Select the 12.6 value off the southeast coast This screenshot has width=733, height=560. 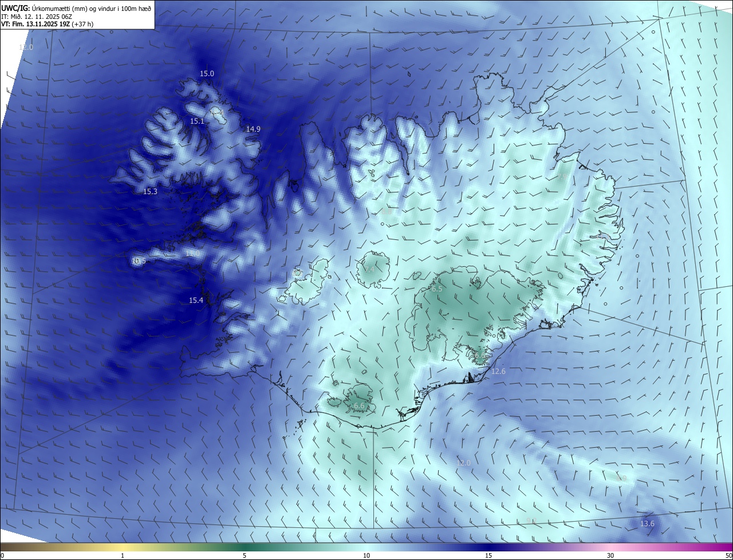coord(499,372)
